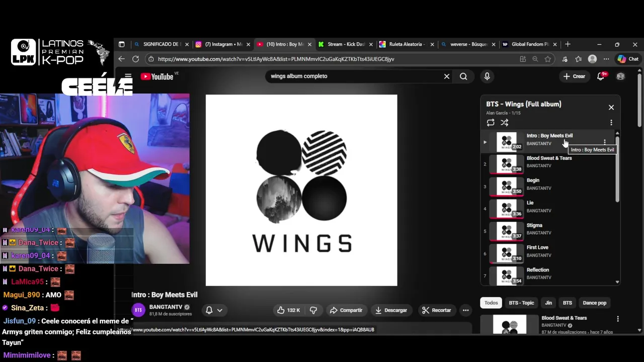
Task: Open more actions ellipsis under the video
Action: coord(466,310)
